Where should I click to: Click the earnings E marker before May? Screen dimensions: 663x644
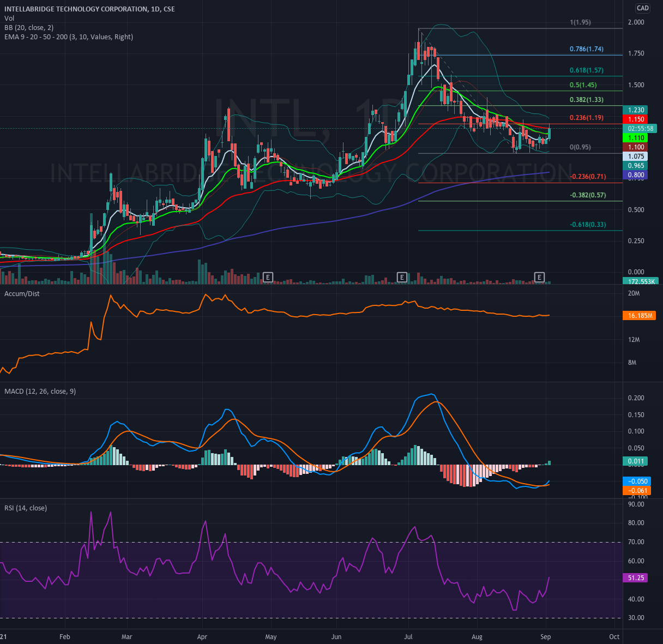268,278
